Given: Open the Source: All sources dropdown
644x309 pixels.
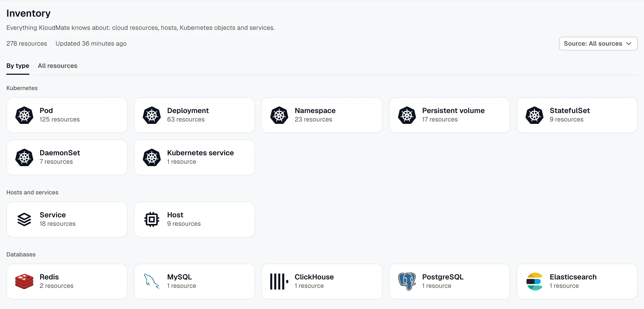Looking at the screenshot, I should coord(598,44).
